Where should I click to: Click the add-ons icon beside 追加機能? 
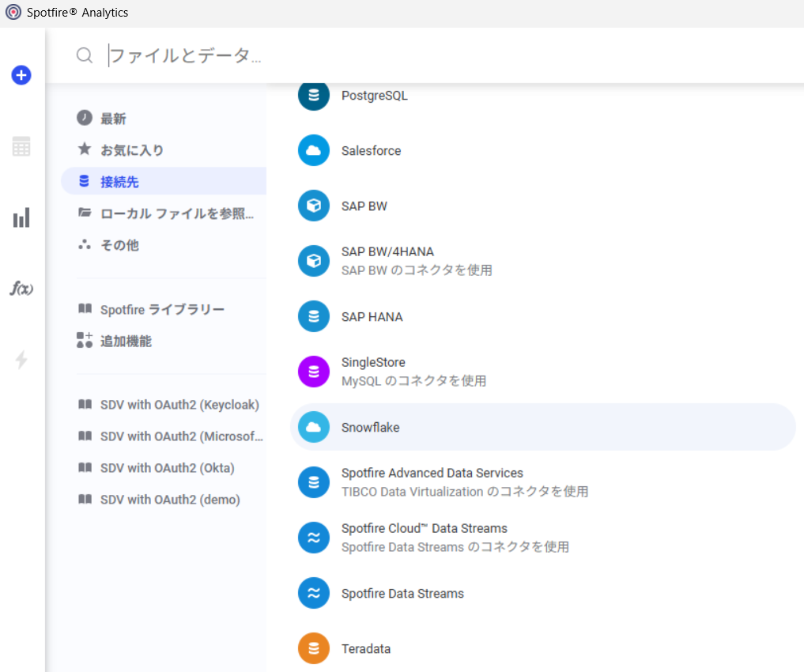pyautogui.click(x=85, y=340)
